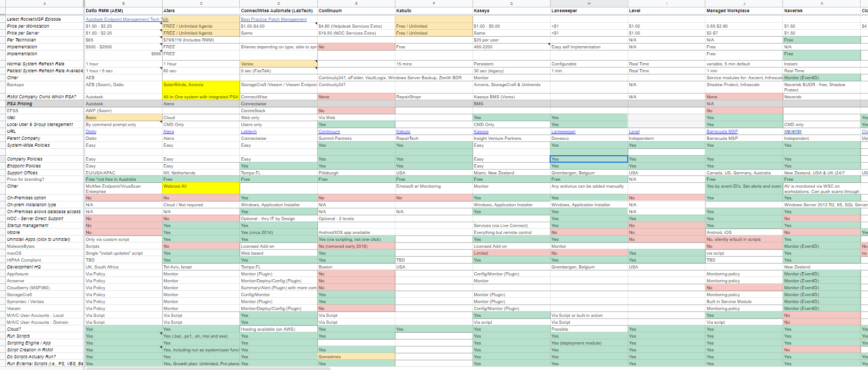
Task: Select the 'Yes (deployment module)' cell
Action: (x=589, y=343)
